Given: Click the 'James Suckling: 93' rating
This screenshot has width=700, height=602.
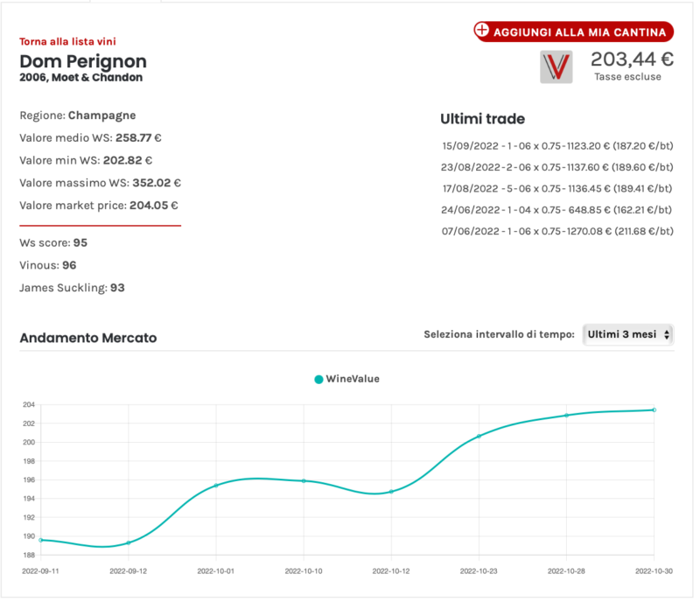Looking at the screenshot, I should point(72,288).
